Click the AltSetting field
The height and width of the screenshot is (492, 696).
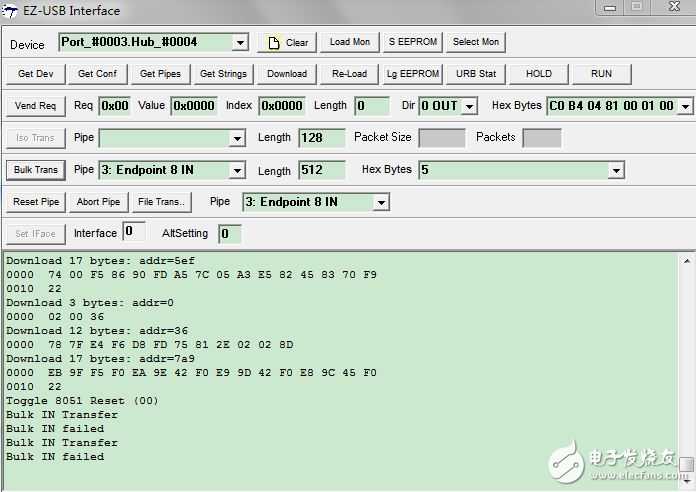tap(230, 234)
